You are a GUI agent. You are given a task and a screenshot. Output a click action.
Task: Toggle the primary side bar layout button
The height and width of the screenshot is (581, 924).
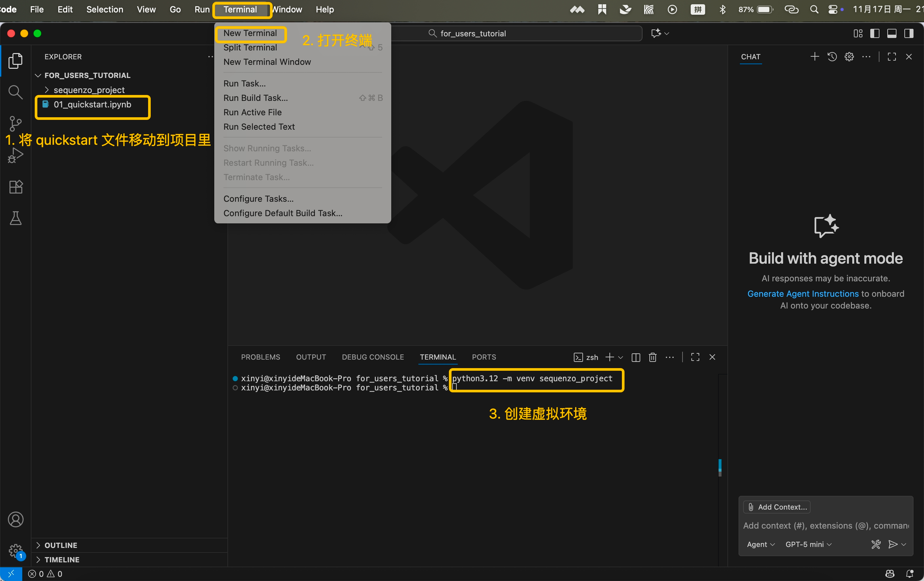pos(875,33)
